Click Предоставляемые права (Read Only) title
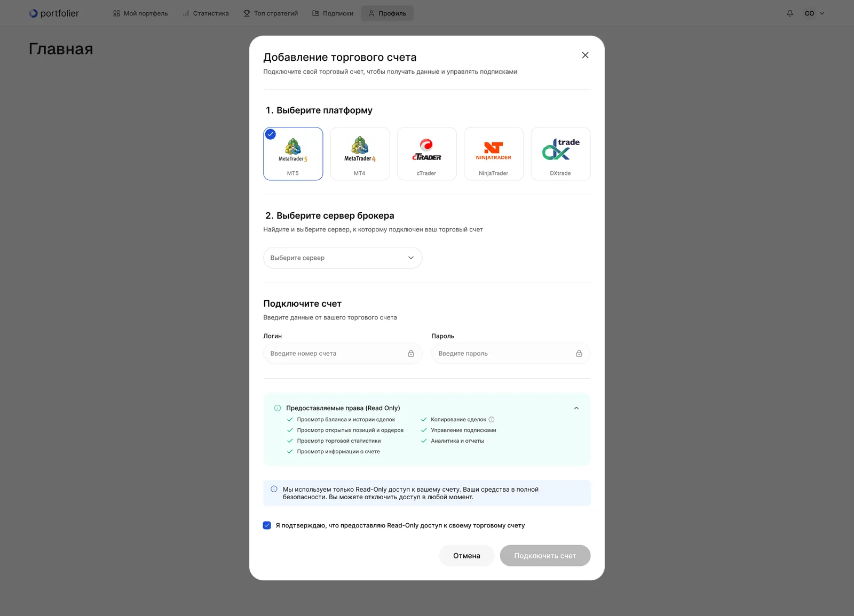This screenshot has width=854, height=616. pyautogui.click(x=343, y=408)
